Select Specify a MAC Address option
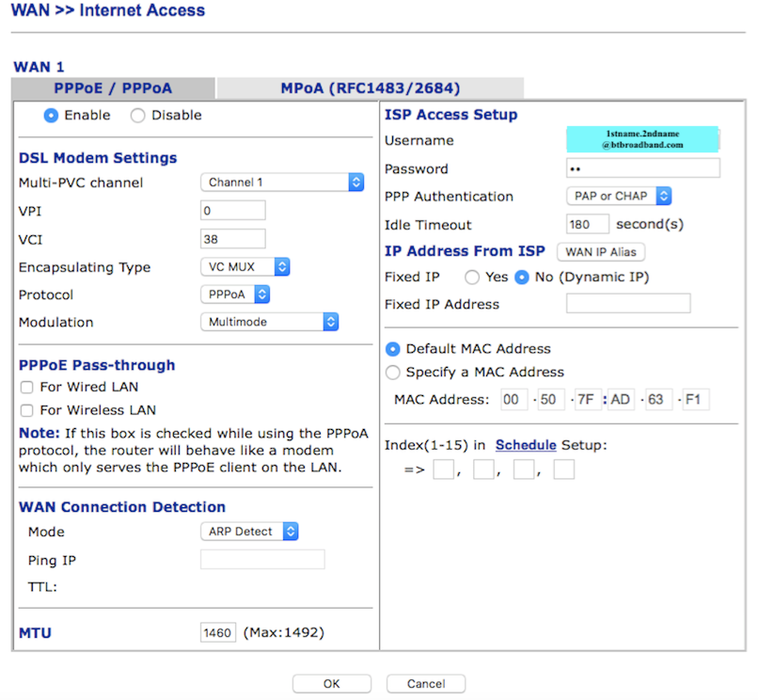The height and width of the screenshot is (700, 758). [x=392, y=373]
